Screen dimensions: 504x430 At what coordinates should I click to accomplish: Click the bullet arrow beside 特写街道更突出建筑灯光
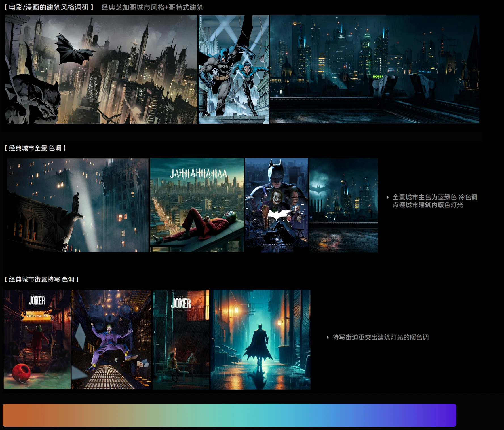[x=328, y=337]
